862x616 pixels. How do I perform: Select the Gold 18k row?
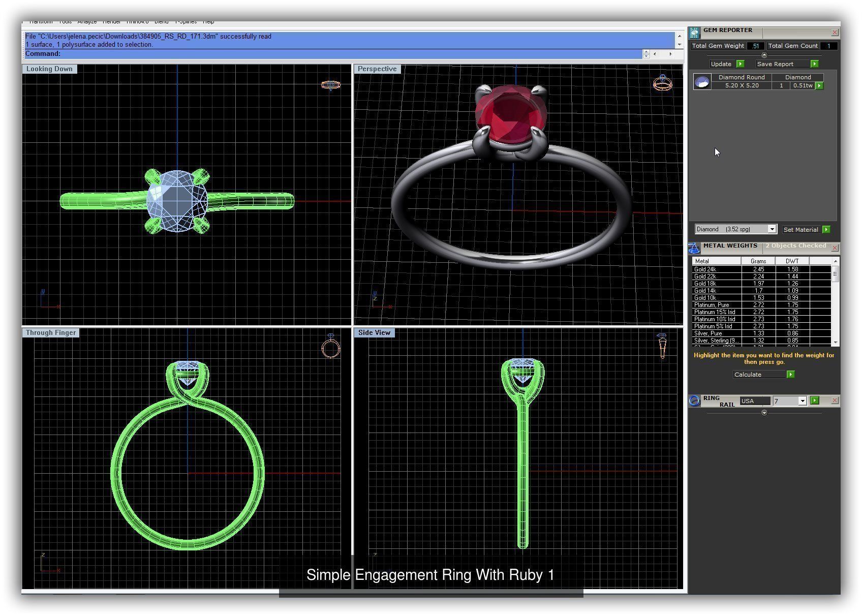761,284
